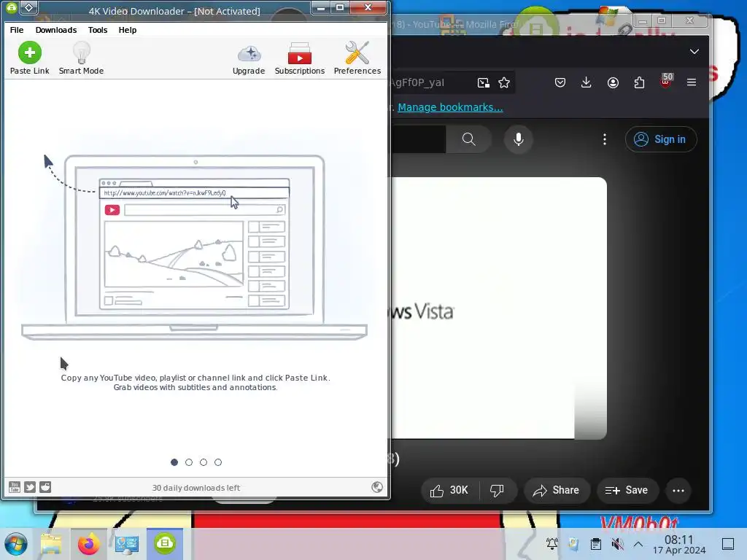
Task: Open the File menu
Action: (x=17, y=29)
